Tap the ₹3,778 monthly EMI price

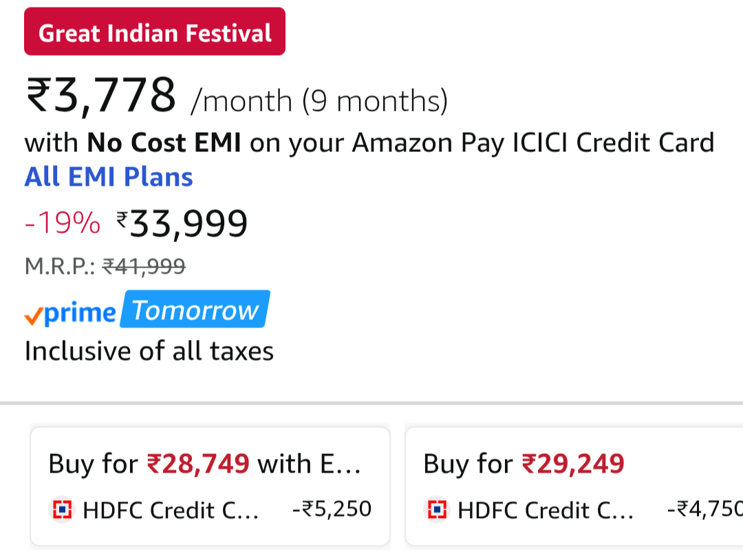point(101,96)
